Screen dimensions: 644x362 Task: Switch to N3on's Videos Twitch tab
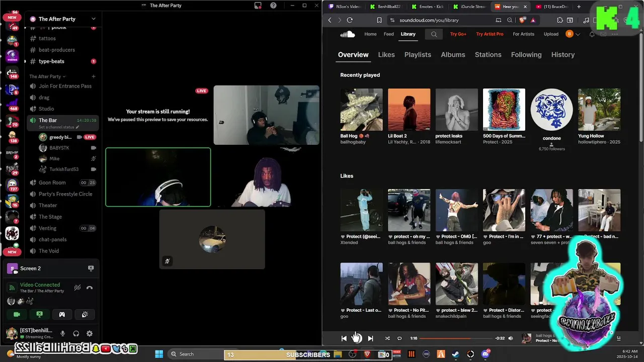click(345, 7)
